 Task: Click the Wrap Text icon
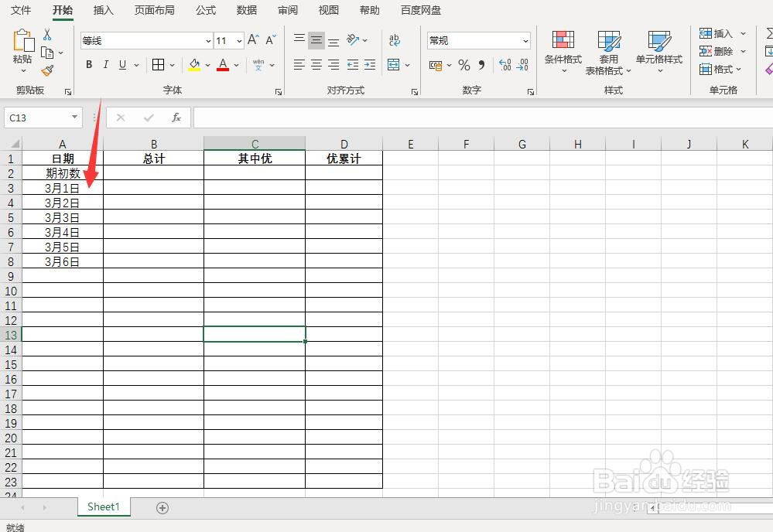(x=395, y=40)
